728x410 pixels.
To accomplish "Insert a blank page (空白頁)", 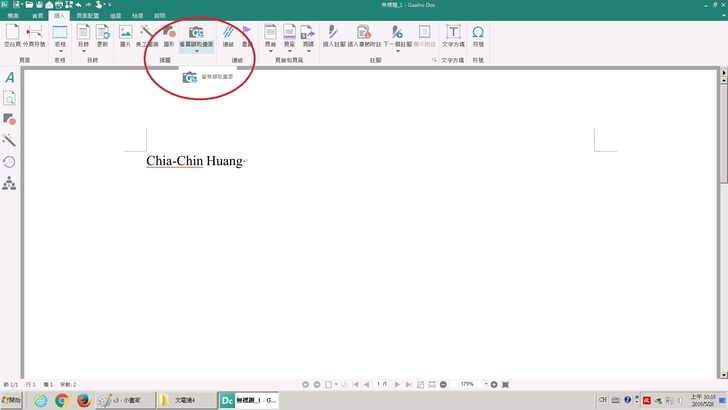I will (x=12, y=35).
